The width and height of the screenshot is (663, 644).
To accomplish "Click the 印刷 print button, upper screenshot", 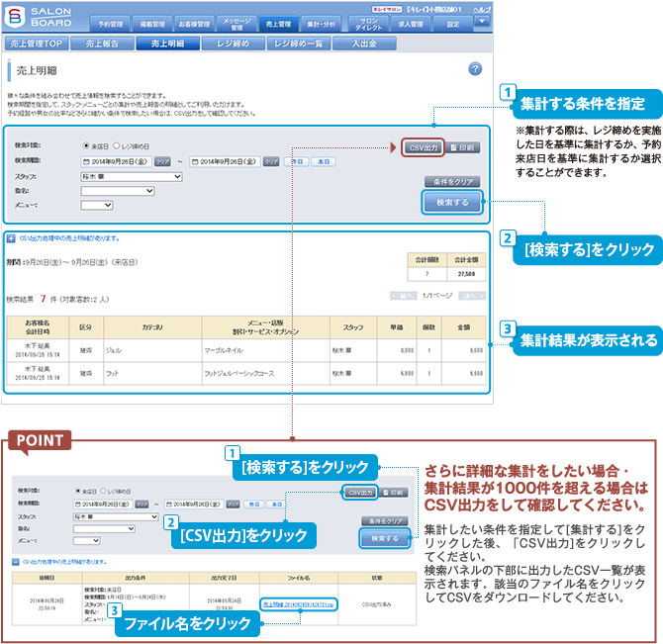I will point(462,147).
